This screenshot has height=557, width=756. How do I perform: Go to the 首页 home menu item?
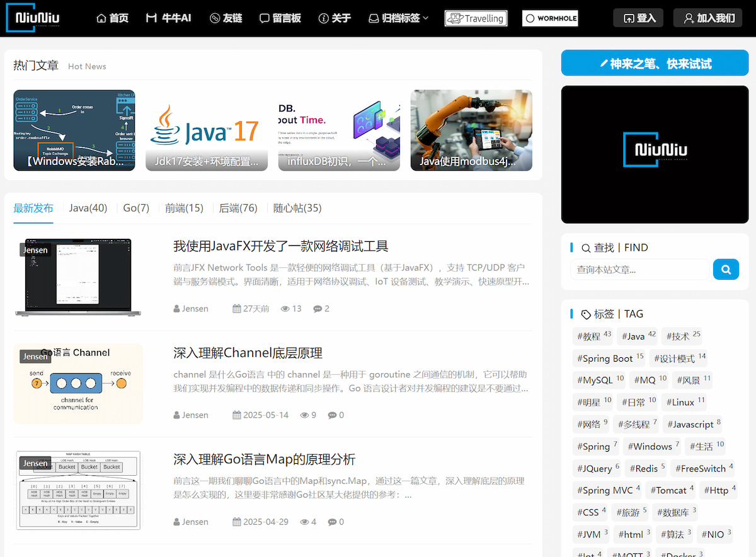[112, 18]
